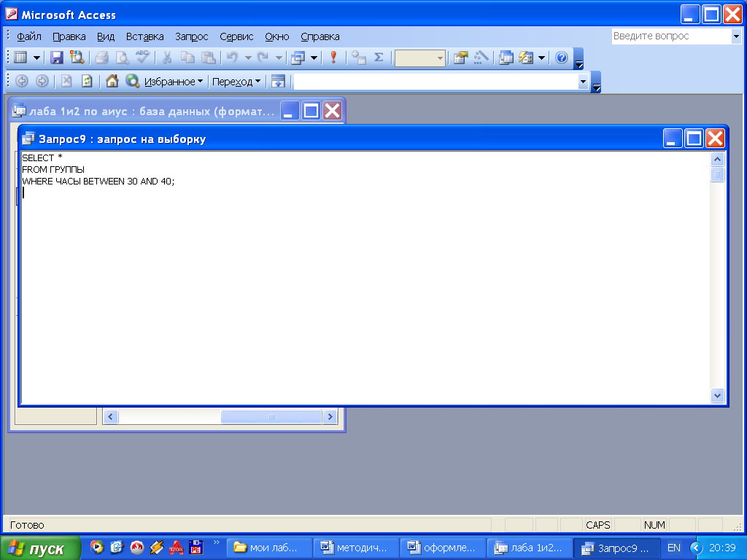Open the New Object dropdown arrow

(x=542, y=58)
